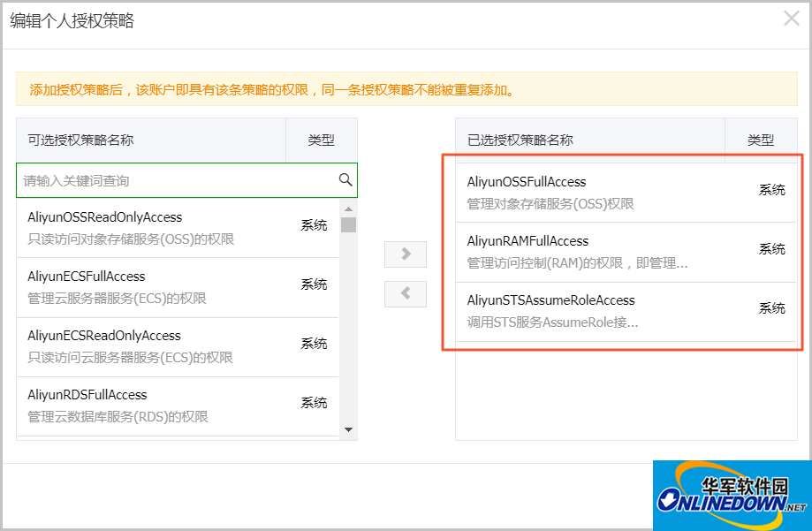
Task: Click the keyword search input field
Action: point(177,180)
